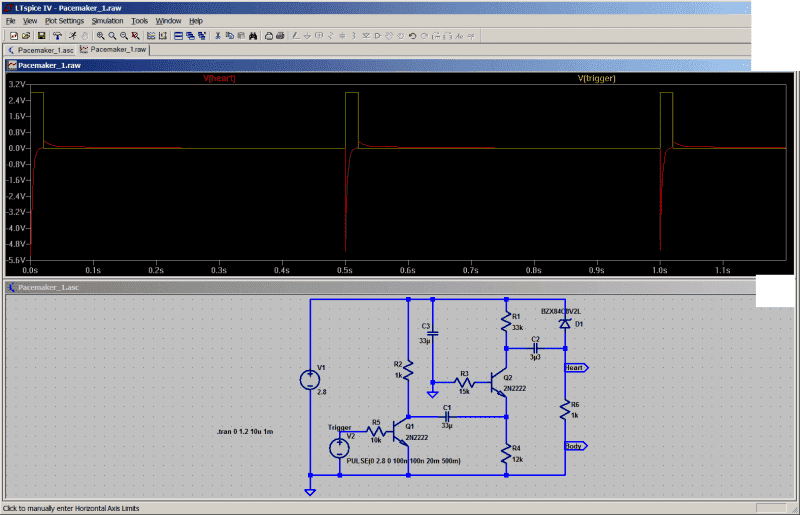The image size is (800, 515).
Task: Click the .tran directive text in schematic
Action: coord(245,431)
